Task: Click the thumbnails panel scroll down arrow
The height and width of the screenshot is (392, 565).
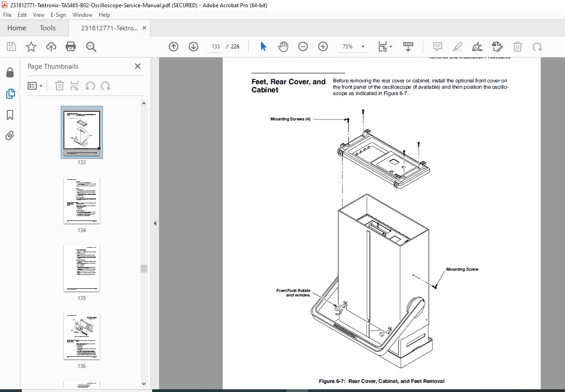Action: [144, 384]
